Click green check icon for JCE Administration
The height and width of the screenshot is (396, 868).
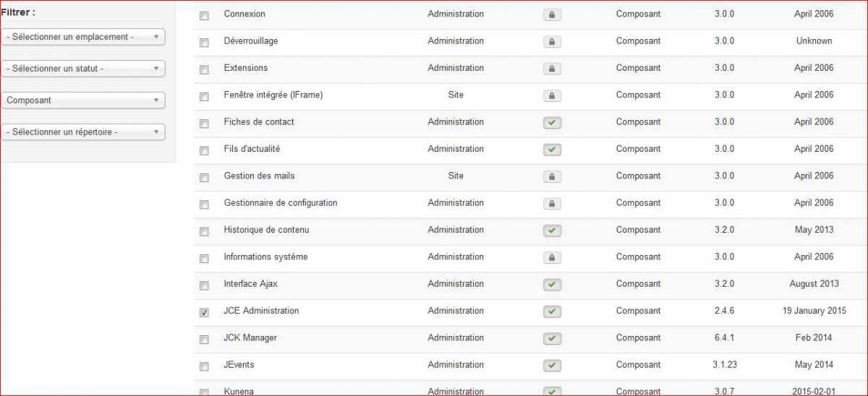(x=552, y=311)
